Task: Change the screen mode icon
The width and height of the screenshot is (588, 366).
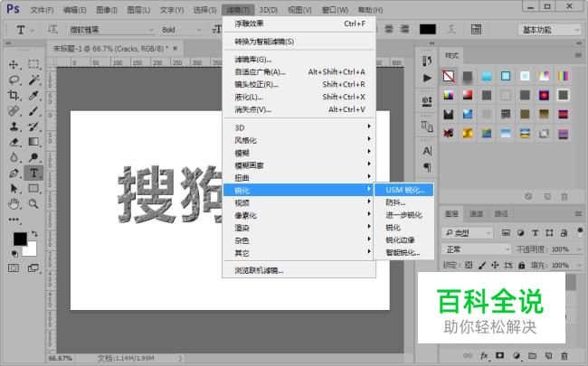Action: (x=33, y=268)
